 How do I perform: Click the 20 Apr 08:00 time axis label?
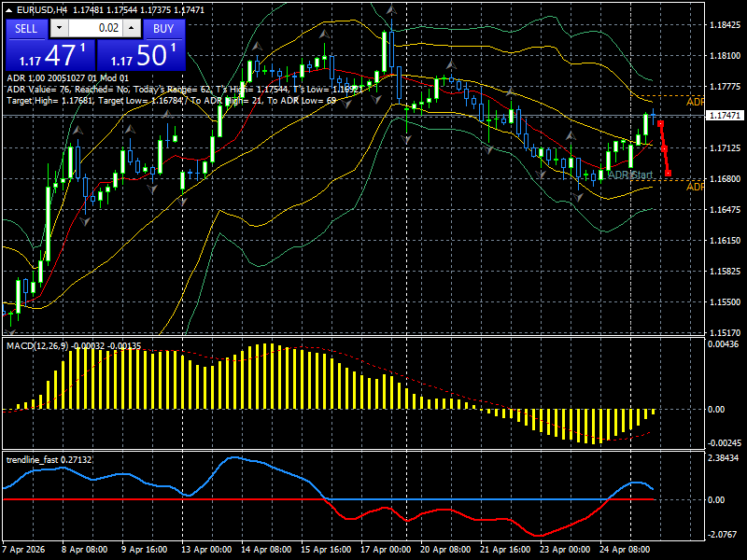coord(445,550)
